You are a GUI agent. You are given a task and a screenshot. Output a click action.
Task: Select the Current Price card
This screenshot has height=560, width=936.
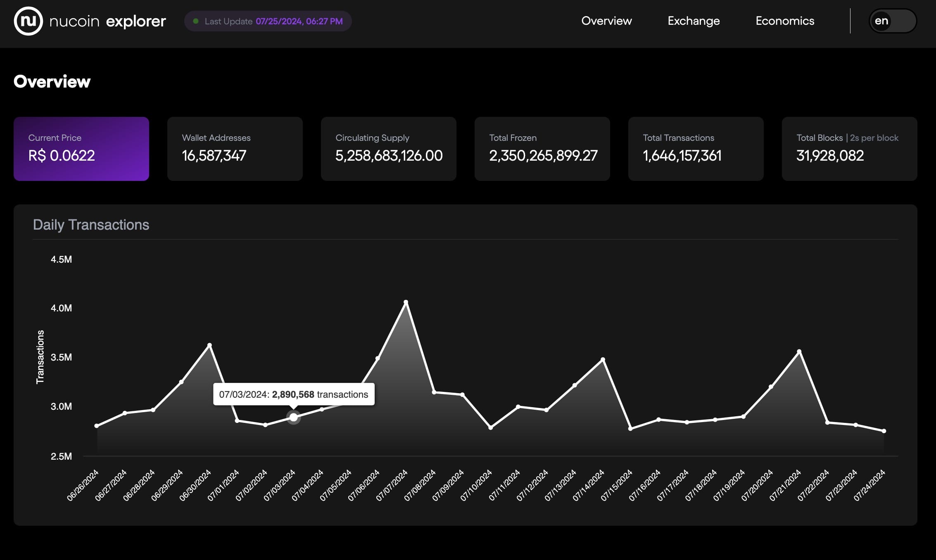tap(81, 149)
